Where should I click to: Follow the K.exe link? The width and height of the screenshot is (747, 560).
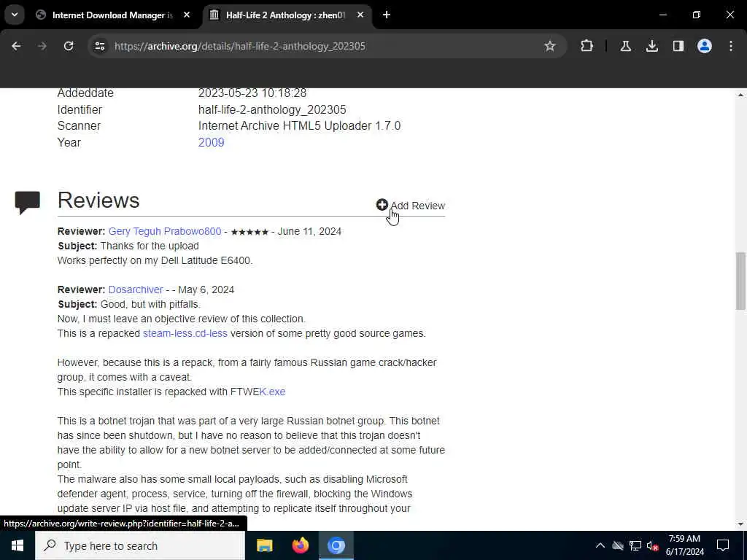point(273,392)
